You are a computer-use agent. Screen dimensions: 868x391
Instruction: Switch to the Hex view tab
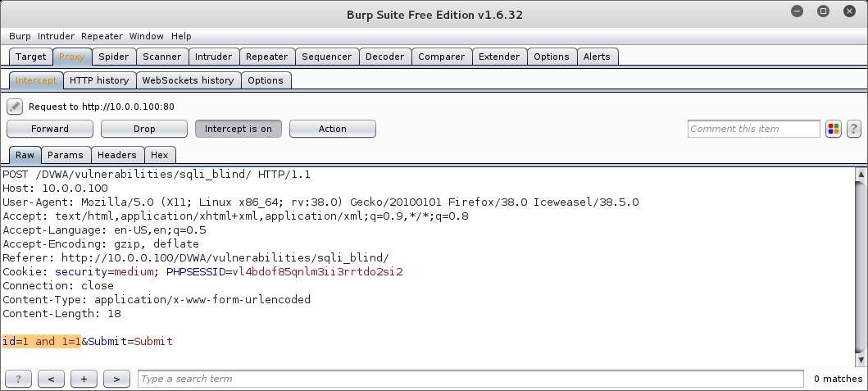(160, 155)
